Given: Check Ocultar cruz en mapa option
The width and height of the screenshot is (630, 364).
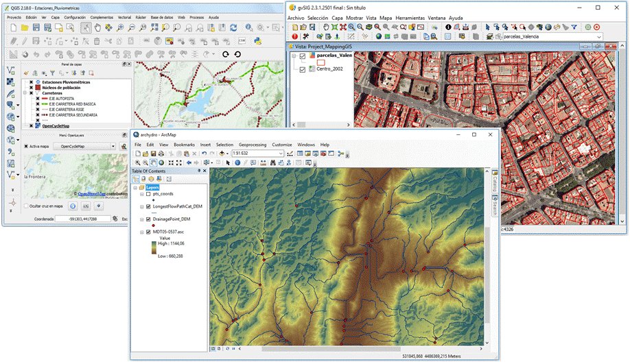Looking at the screenshot, I should click(26, 206).
